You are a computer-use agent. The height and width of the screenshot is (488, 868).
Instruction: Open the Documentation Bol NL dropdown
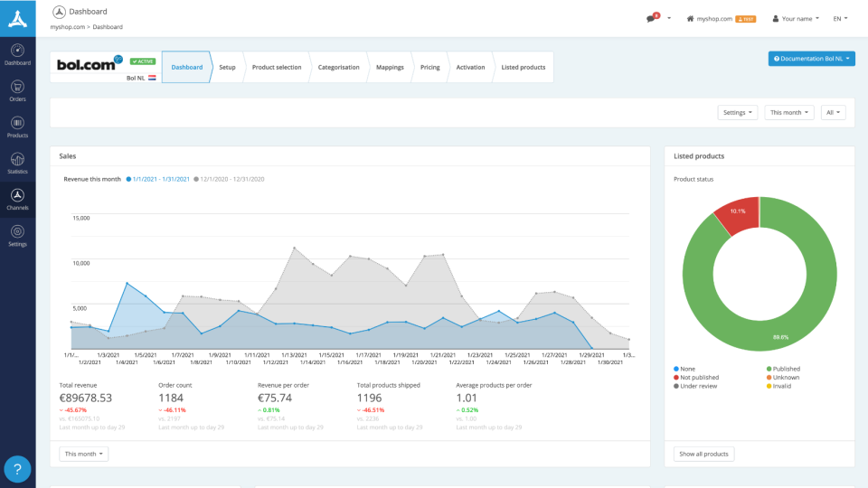click(812, 59)
